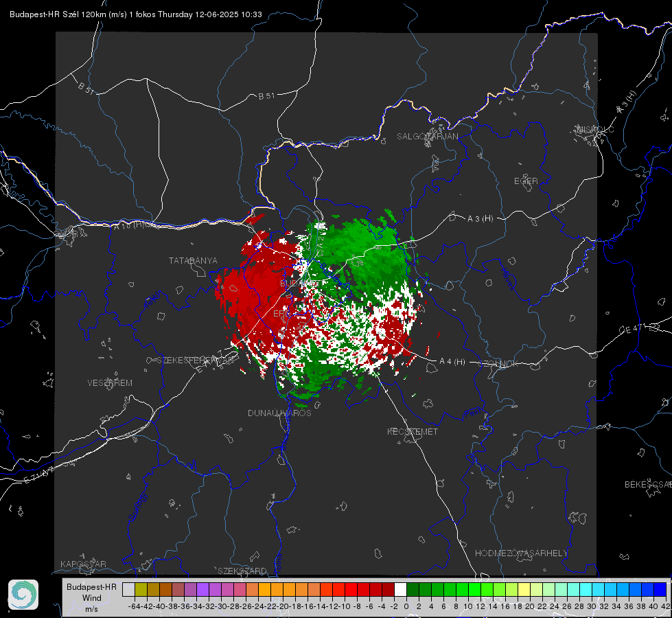Pick the cyan swatch between 28 and 30
672x618 pixels.
point(586,589)
